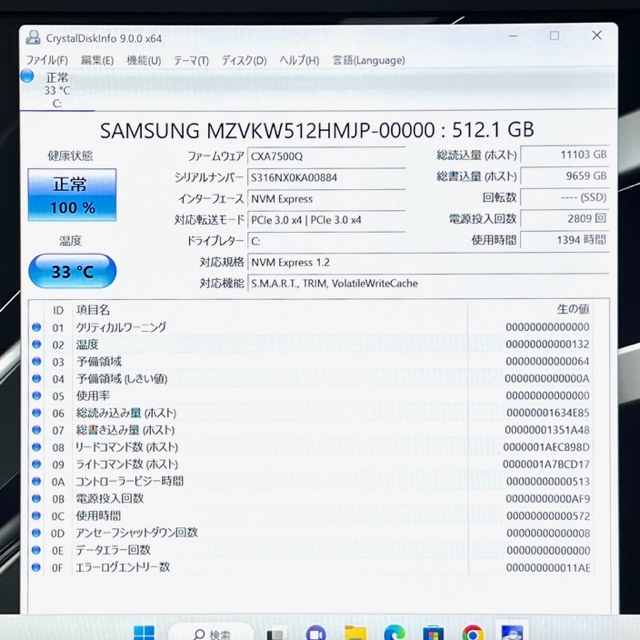Click raw value 0000001A7BCD17
Image resolution: width=640 pixels, height=640 pixels.
coord(546,464)
